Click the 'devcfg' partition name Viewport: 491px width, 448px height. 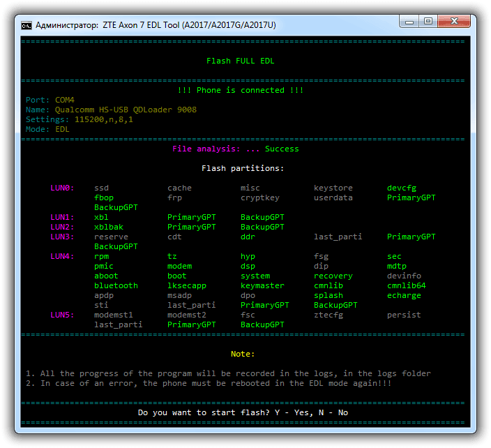click(x=402, y=188)
